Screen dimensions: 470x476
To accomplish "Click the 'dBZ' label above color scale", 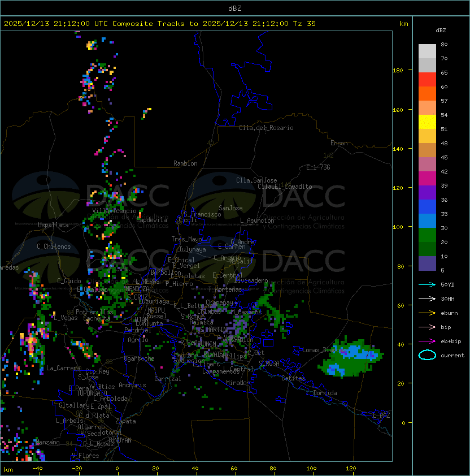I will click(441, 31).
